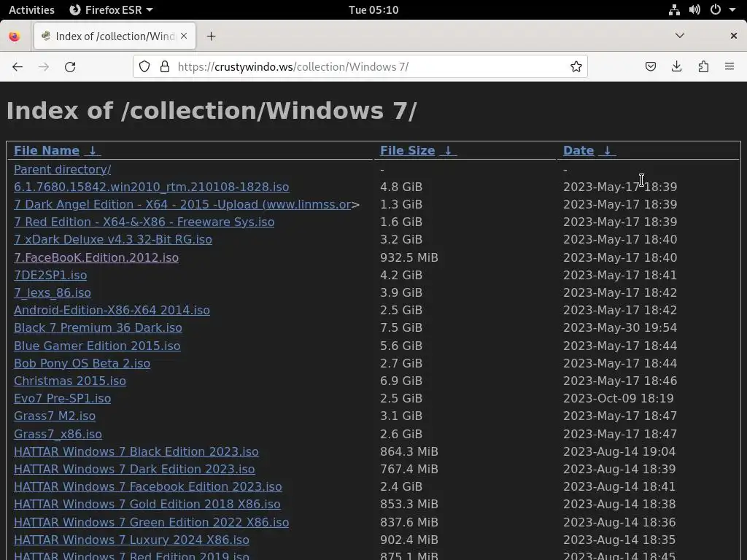Click the File Size descending arrow
The width and height of the screenshot is (747, 560).
pyautogui.click(x=448, y=150)
